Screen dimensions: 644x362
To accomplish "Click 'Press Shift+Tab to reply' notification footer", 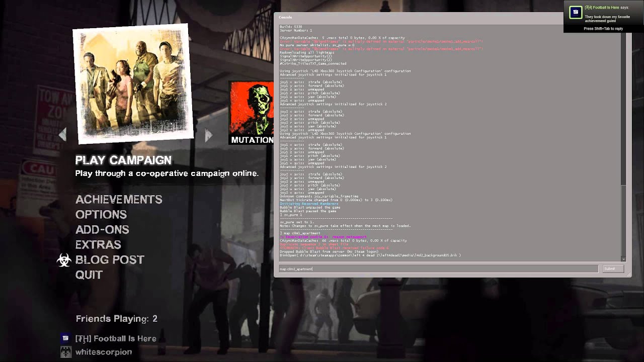I will (x=603, y=29).
